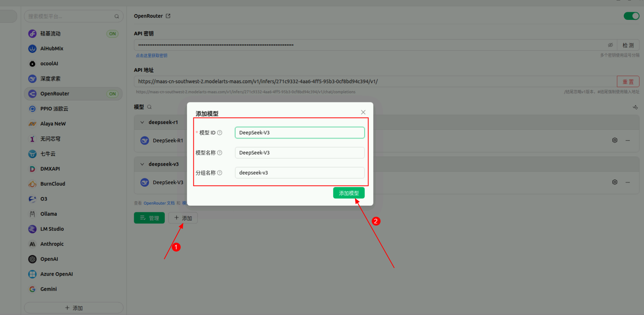
Task: Click the 添加 model button below the list
Action: [183, 218]
